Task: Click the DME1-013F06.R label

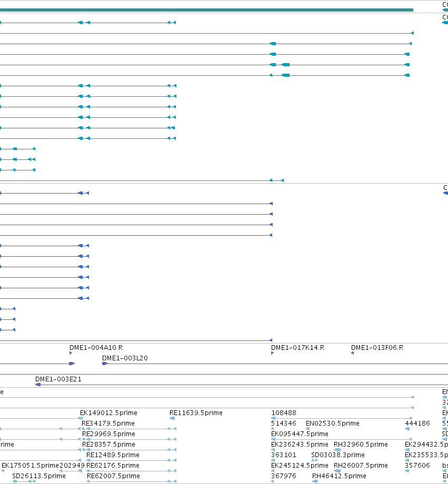Action: pos(377,348)
